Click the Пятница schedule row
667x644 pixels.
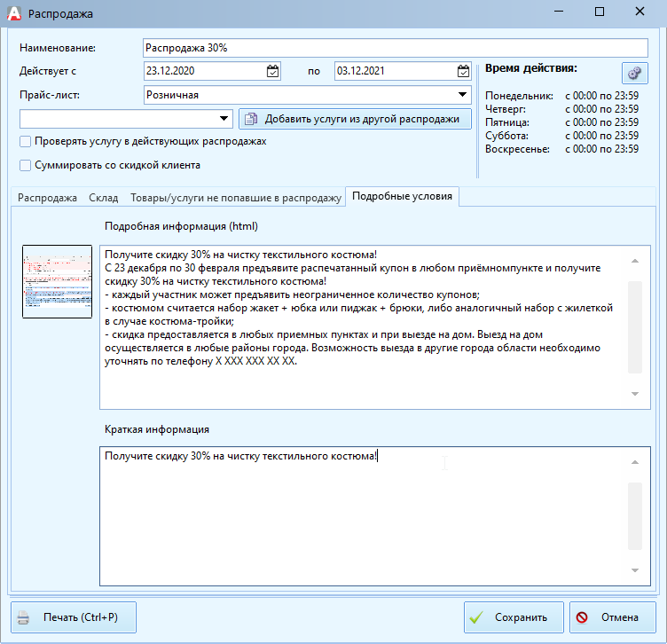click(x=561, y=122)
